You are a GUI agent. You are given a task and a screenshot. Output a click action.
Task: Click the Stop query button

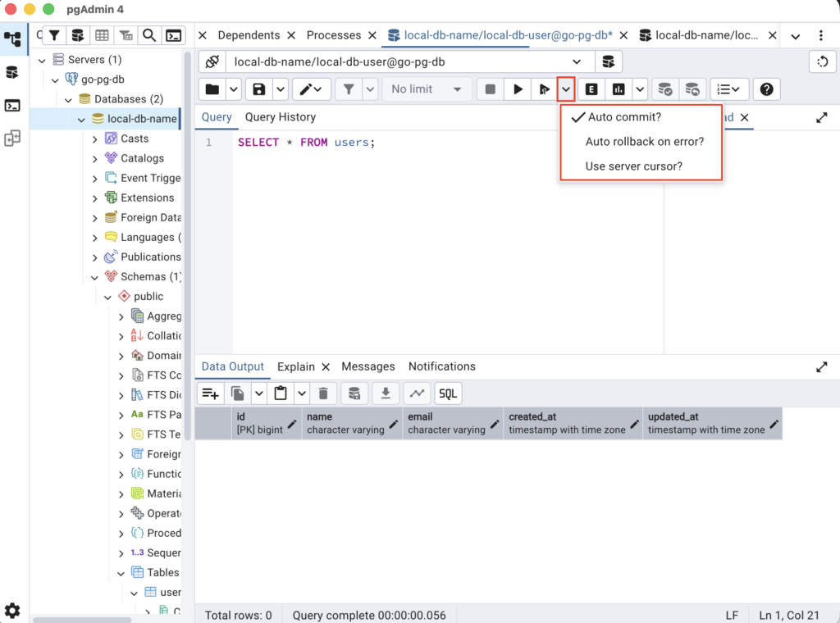pos(490,89)
